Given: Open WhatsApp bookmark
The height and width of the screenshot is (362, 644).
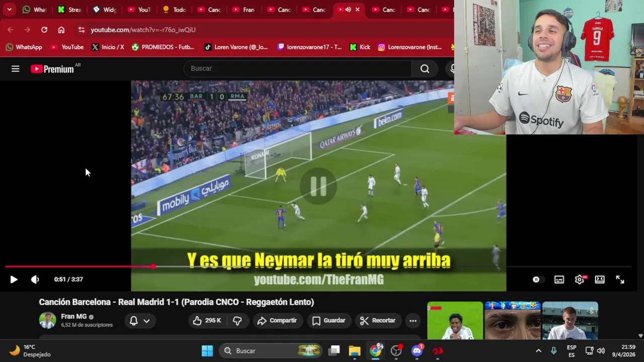Looking at the screenshot, I should [24, 47].
